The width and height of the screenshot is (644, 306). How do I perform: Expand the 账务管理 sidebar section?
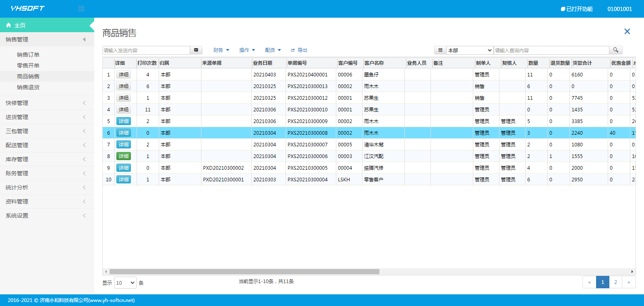click(x=47, y=173)
